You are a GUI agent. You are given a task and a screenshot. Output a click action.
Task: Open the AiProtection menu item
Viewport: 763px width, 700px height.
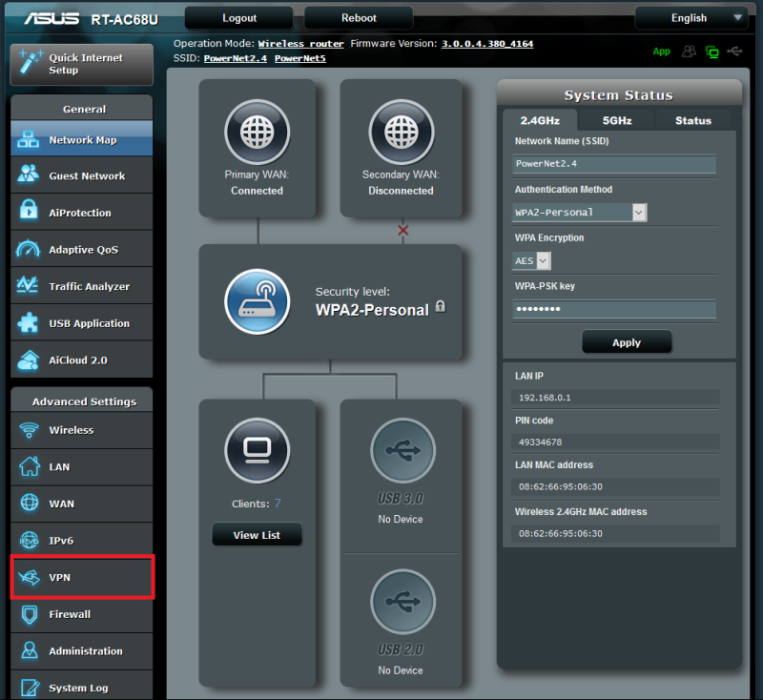[x=82, y=213]
